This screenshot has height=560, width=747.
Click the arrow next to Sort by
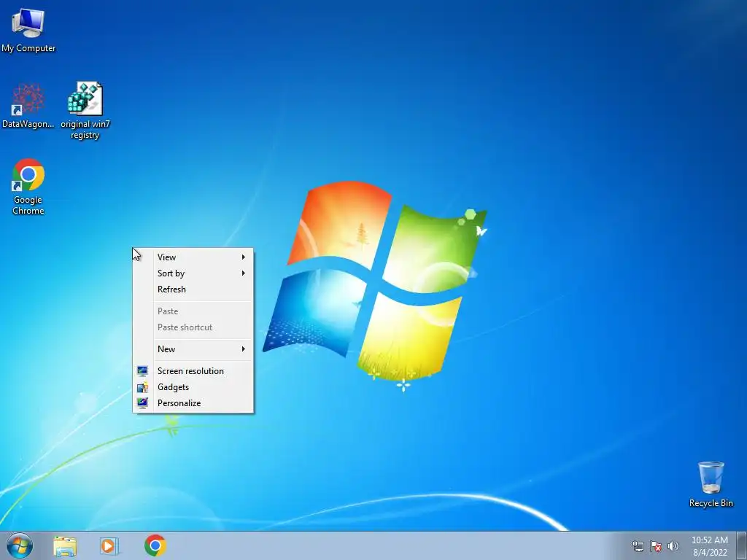pos(244,273)
